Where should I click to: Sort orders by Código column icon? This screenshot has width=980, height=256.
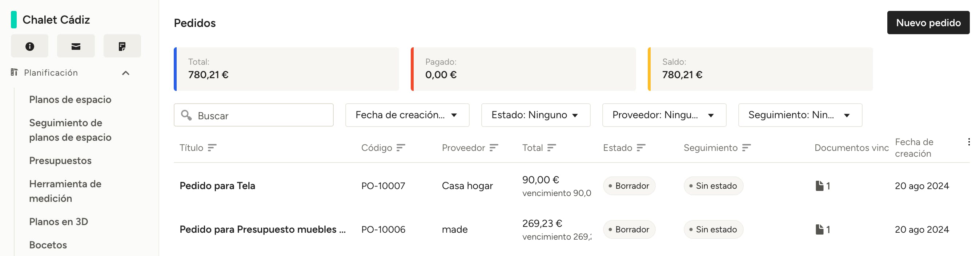(x=401, y=148)
